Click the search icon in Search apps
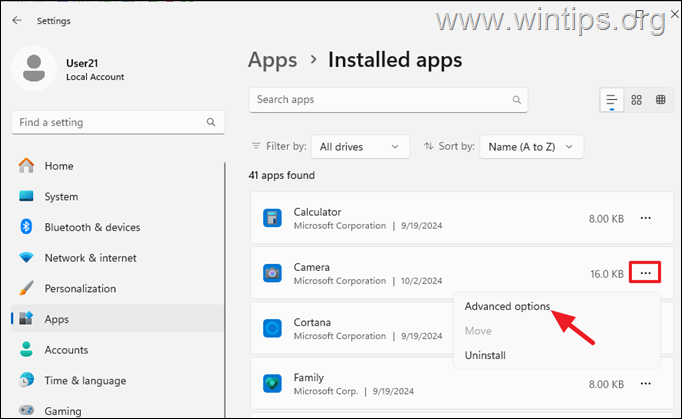Screen dimensions: 682x419 coord(516,100)
